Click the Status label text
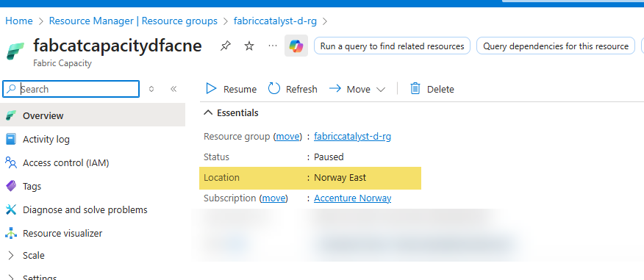The image size is (644, 280). point(216,157)
